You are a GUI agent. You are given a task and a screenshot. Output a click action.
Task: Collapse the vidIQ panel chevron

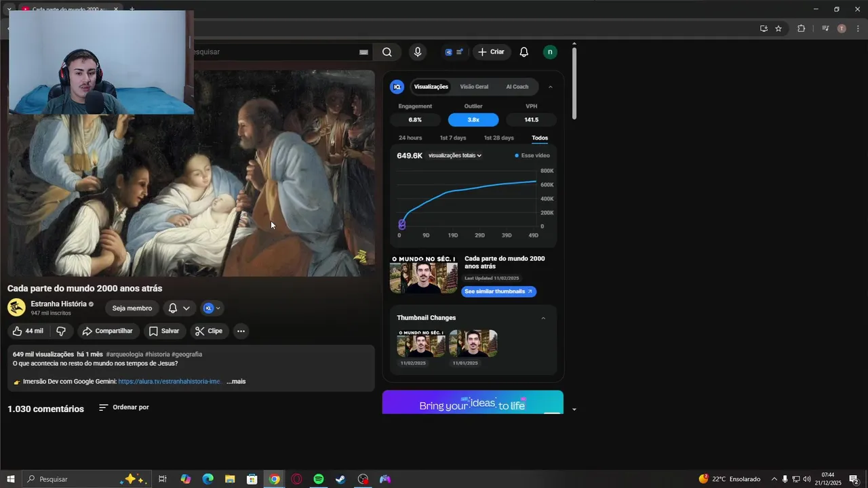tap(550, 87)
